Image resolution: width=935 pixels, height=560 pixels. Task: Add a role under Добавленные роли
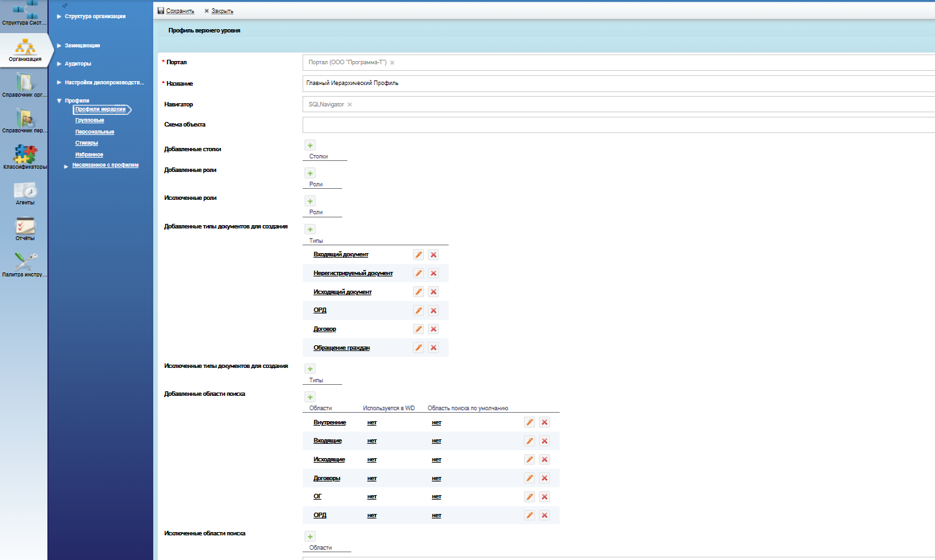[310, 173]
